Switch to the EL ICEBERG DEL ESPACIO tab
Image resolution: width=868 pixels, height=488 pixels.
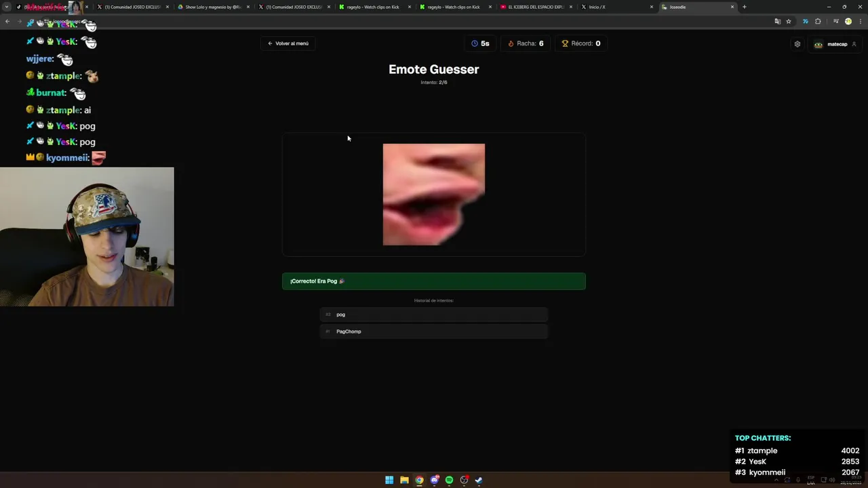click(536, 7)
